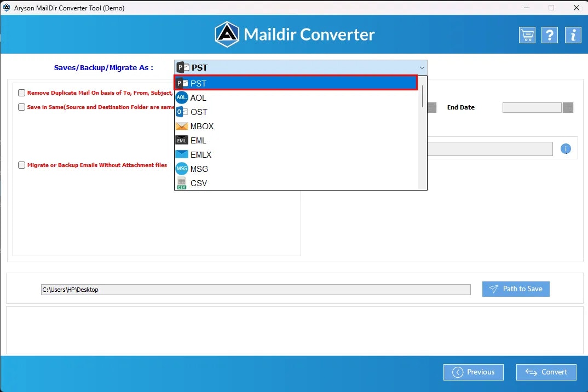Close the Aryson MailDir Converter window
Image resolution: width=588 pixels, height=392 pixels.
coord(577,8)
